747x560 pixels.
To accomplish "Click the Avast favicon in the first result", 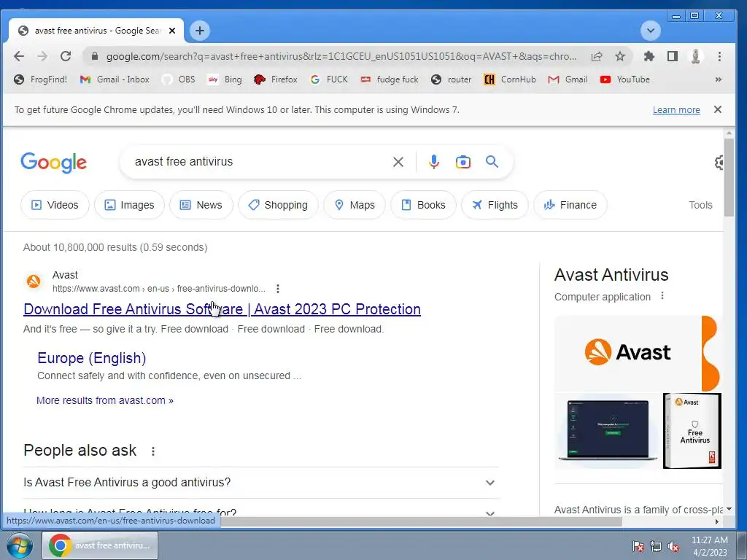I will (34, 281).
